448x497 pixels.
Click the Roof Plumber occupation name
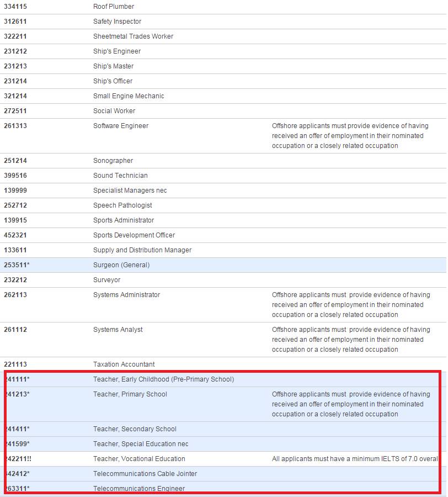[114, 7]
